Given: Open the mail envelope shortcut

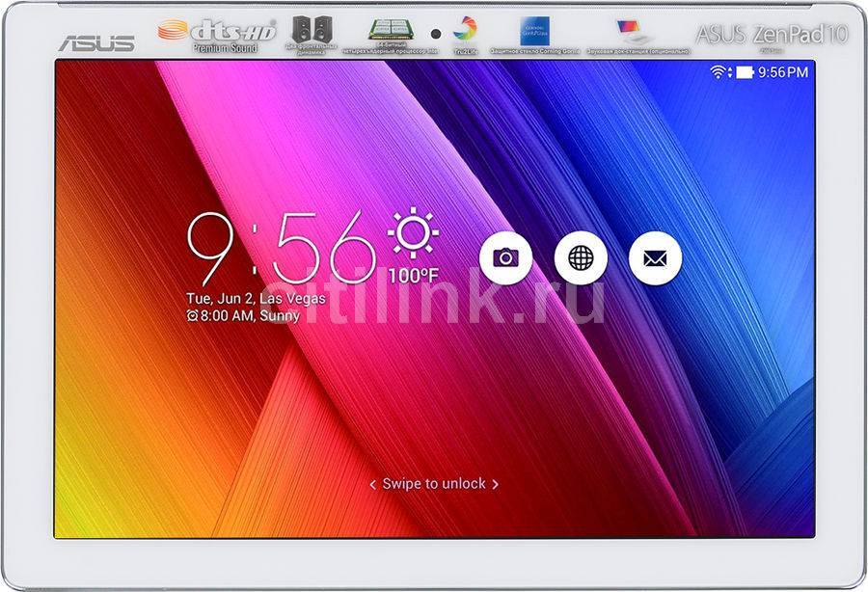Looking at the screenshot, I should point(656,257).
